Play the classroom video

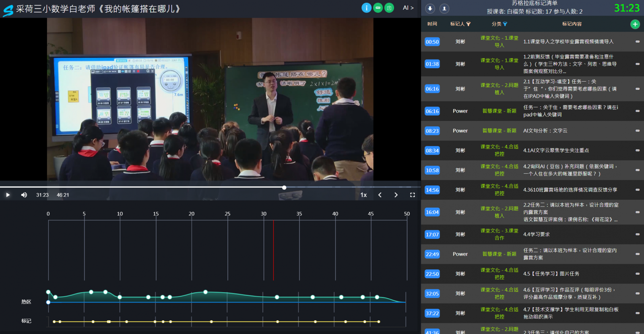tap(8, 195)
